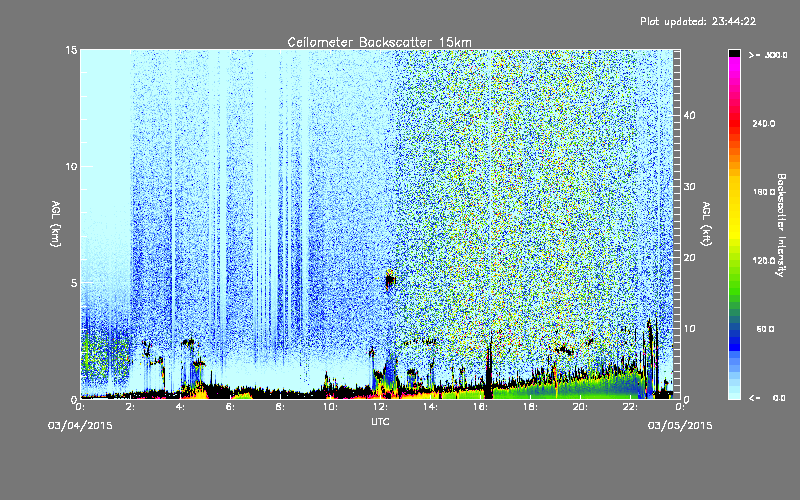Click the 'Backscatter Intensity' colorbar title
Screen dimensions: 800x500
point(781,225)
